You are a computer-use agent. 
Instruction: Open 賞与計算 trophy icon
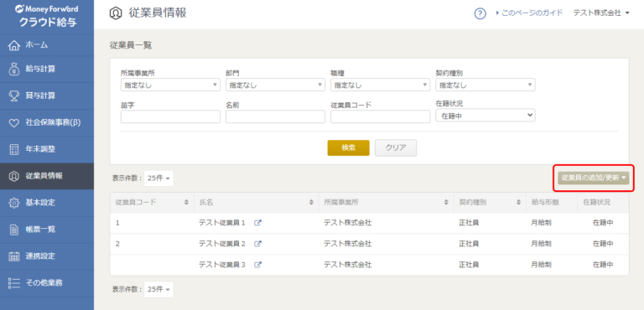(x=14, y=96)
